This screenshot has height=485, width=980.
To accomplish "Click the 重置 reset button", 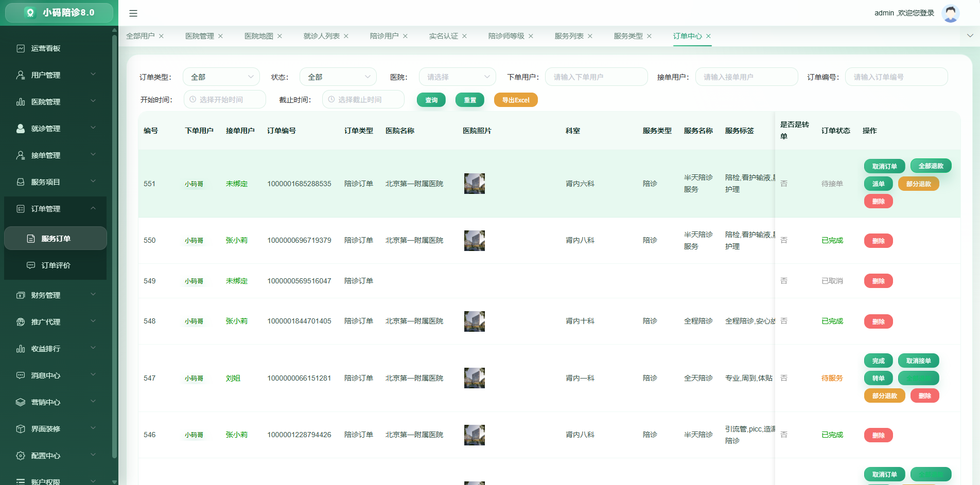I will coord(470,100).
